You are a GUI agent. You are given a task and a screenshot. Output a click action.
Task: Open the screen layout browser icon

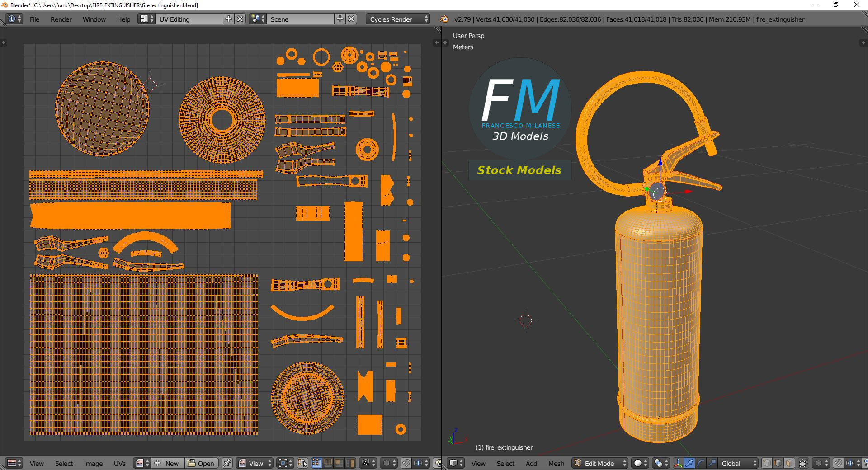point(146,19)
